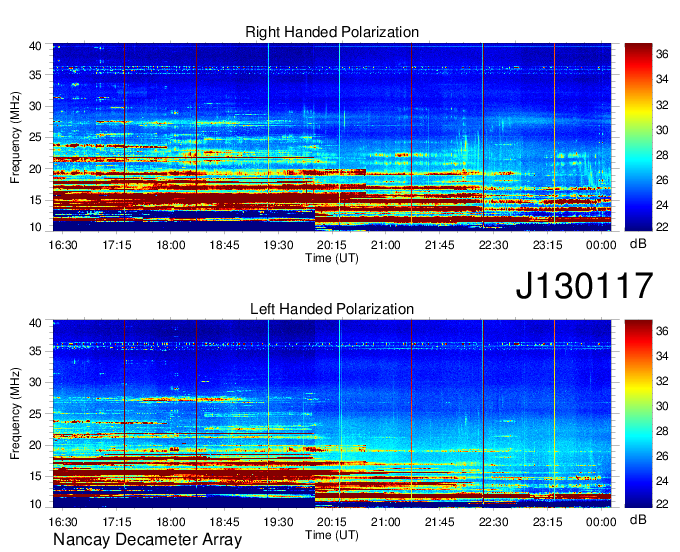The image size is (680, 552).
Task: Click the "J130117" observation label
Action: [584, 285]
